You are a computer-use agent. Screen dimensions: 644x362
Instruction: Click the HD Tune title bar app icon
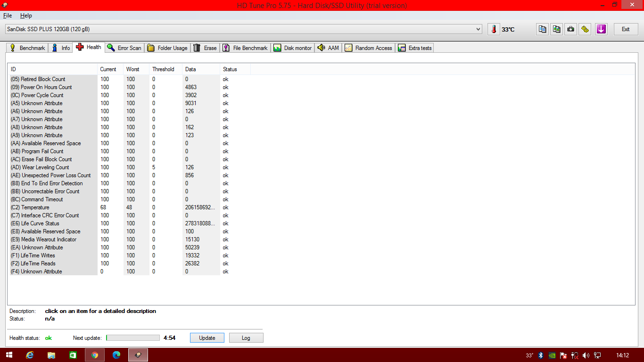coord(4,5)
